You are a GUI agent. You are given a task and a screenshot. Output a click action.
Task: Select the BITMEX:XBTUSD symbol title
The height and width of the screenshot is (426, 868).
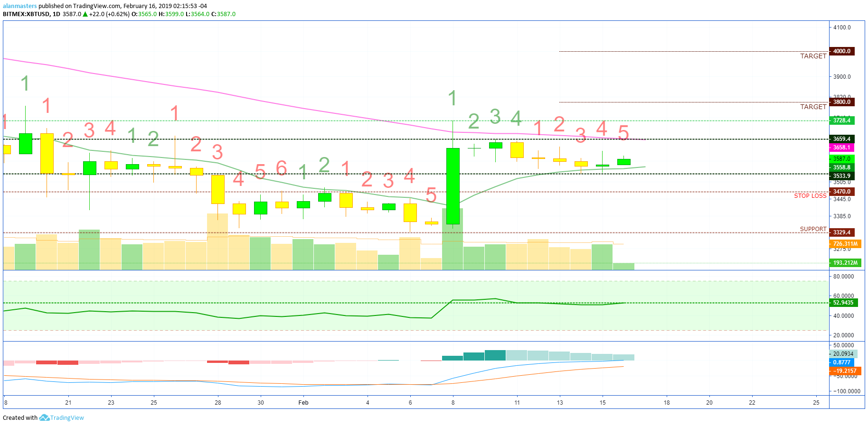pos(26,14)
